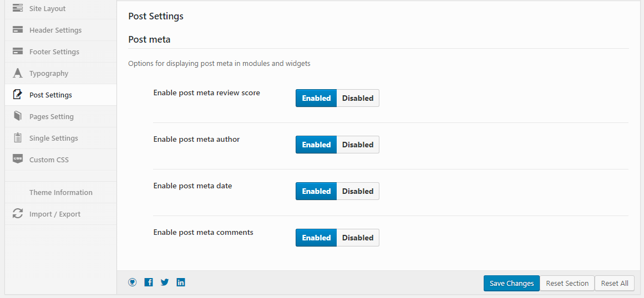Open the Footer Settings section
644x298 pixels.
click(x=54, y=52)
